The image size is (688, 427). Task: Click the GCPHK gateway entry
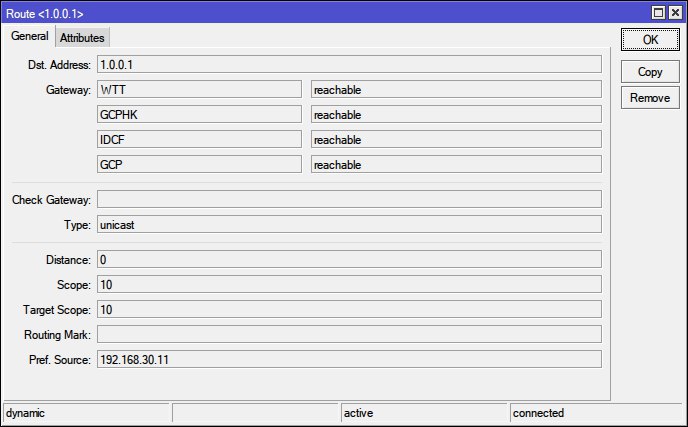point(199,114)
